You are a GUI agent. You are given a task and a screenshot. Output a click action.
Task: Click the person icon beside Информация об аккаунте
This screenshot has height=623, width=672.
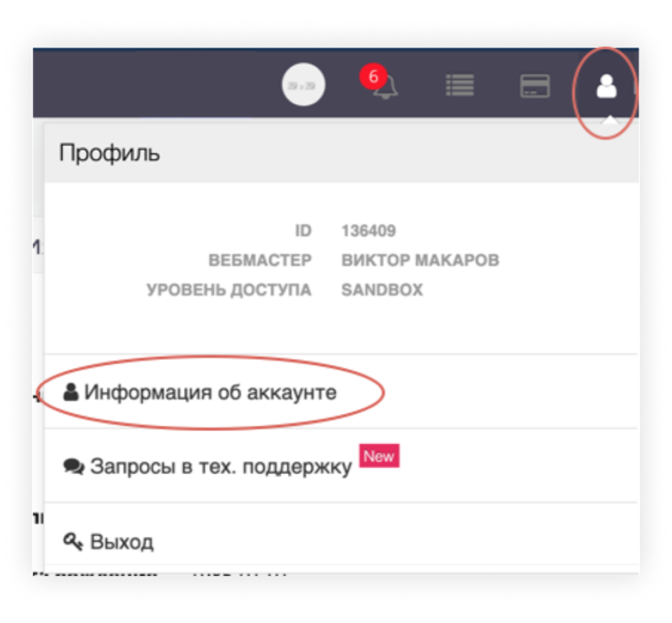[71, 392]
